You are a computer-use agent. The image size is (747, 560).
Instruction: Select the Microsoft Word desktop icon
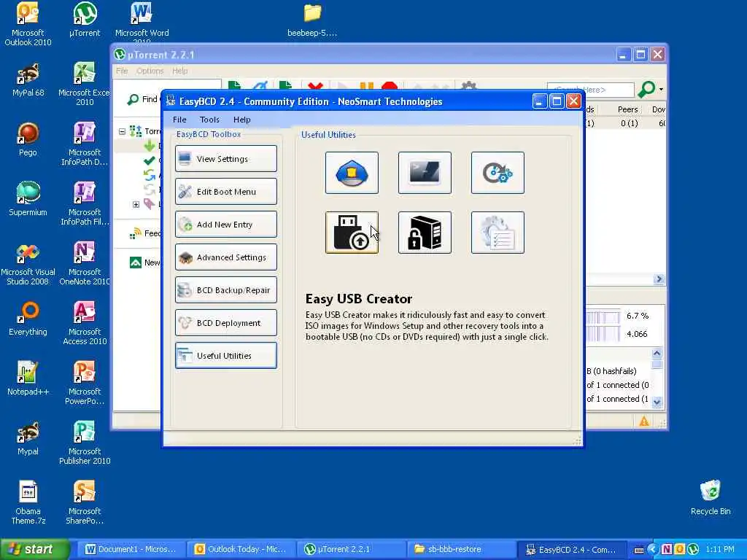(x=142, y=23)
